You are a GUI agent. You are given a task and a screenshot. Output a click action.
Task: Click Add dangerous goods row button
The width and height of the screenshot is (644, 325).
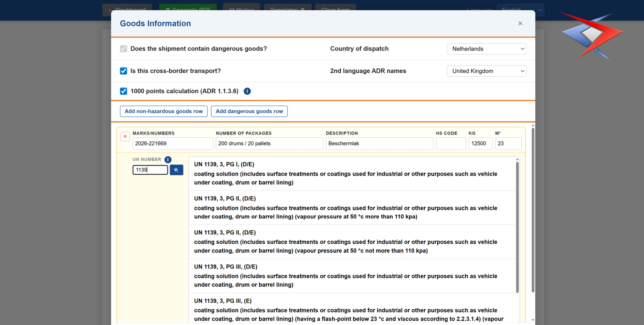coord(249,111)
